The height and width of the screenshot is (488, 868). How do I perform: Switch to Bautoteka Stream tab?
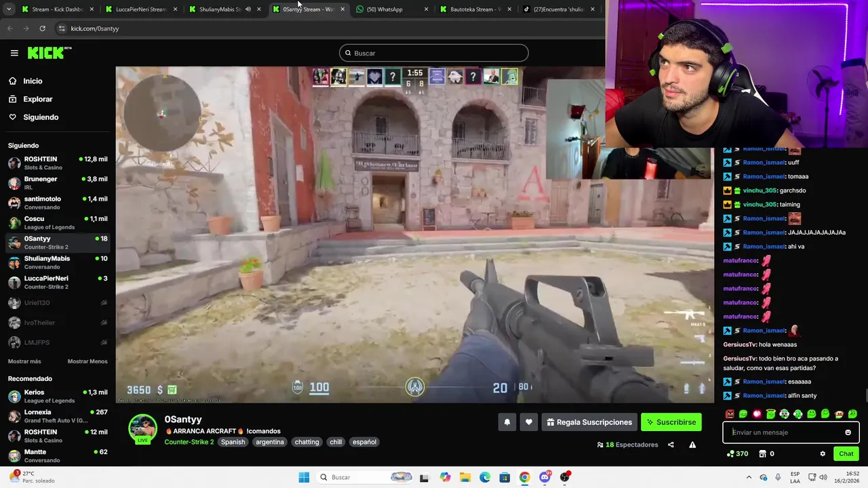tap(475, 9)
